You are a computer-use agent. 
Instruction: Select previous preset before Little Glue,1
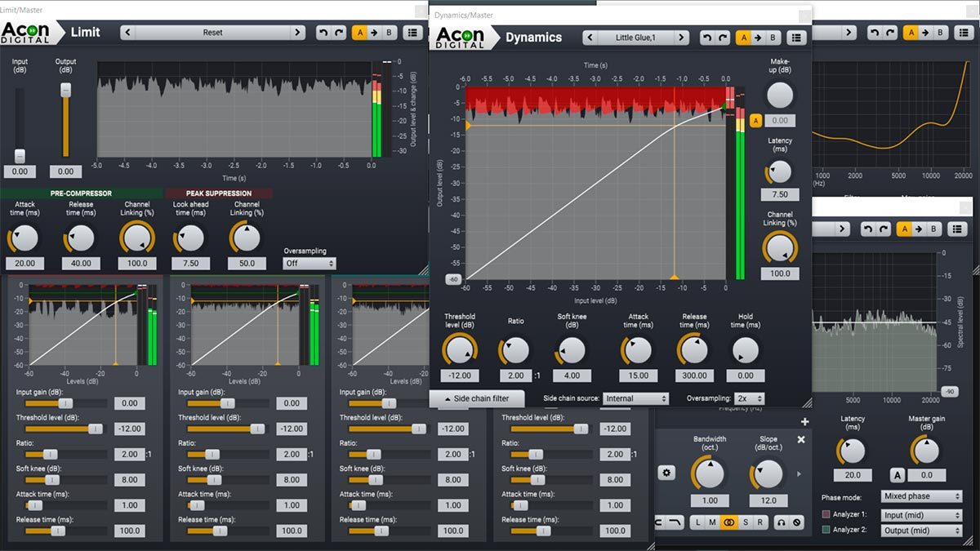590,38
